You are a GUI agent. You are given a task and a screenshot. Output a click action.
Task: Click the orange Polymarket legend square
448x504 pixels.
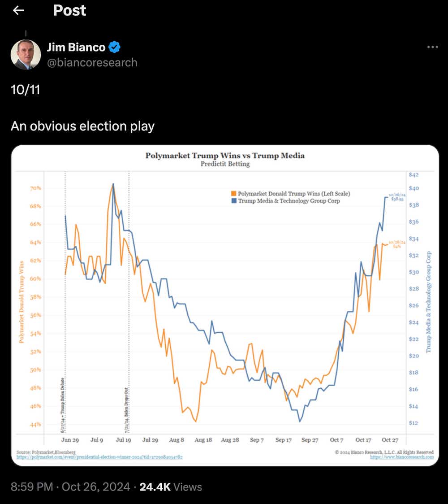click(233, 194)
